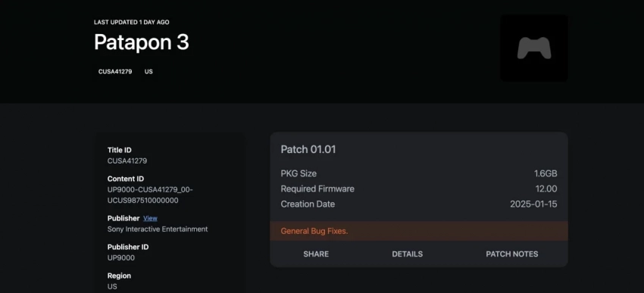Follow the View link next to Publisher
Viewport: 644px width, 293px height.
click(150, 218)
